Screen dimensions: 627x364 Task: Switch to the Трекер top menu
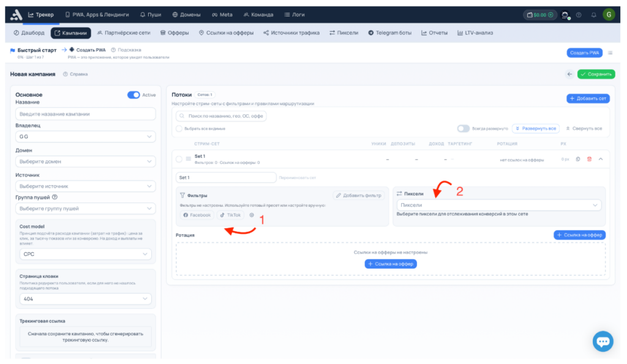point(41,15)
